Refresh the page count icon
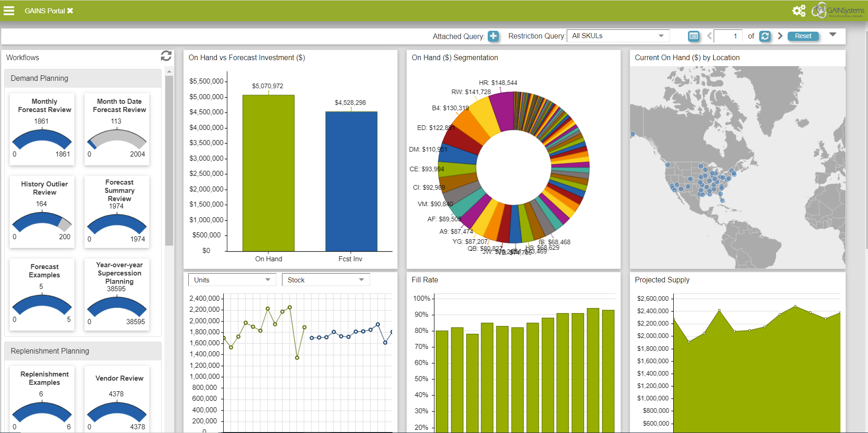 tap(765, 36)
